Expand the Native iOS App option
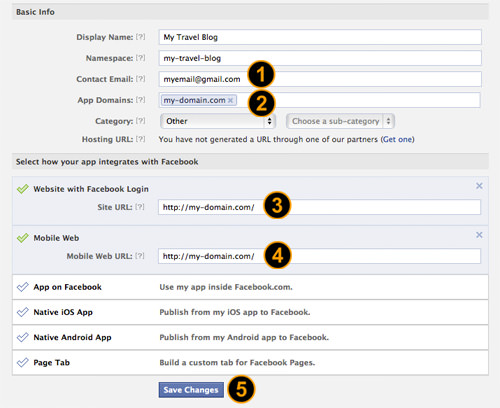 click(x=250, y=312)
